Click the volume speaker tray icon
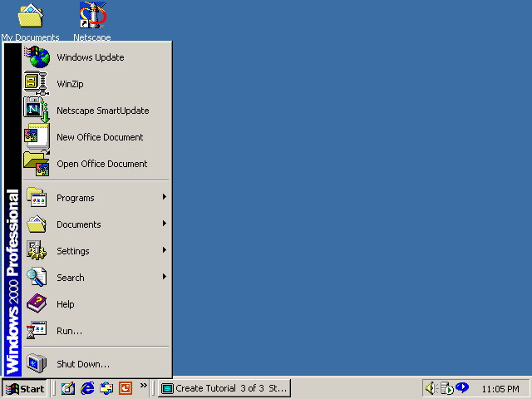532x399 pixels. [x=431, y=388]
